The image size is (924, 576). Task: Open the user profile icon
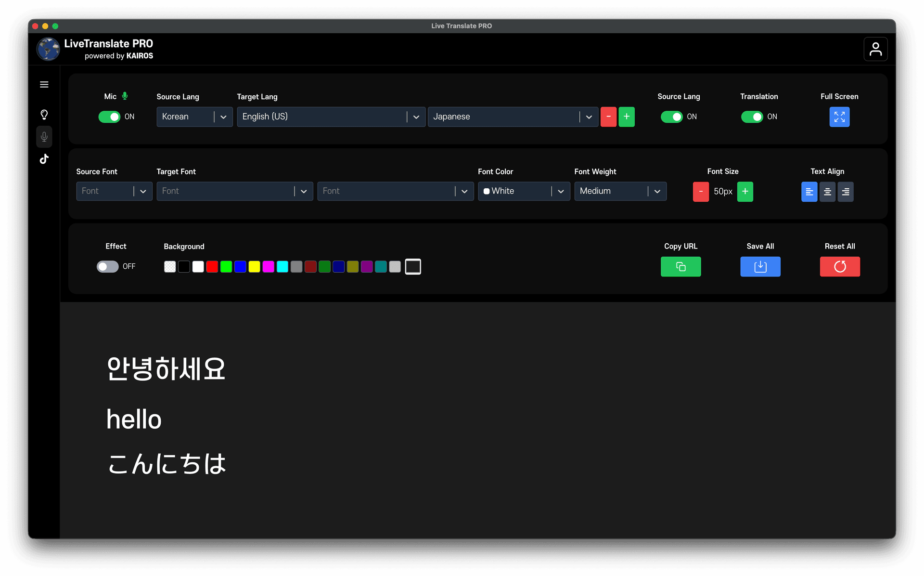876,49
